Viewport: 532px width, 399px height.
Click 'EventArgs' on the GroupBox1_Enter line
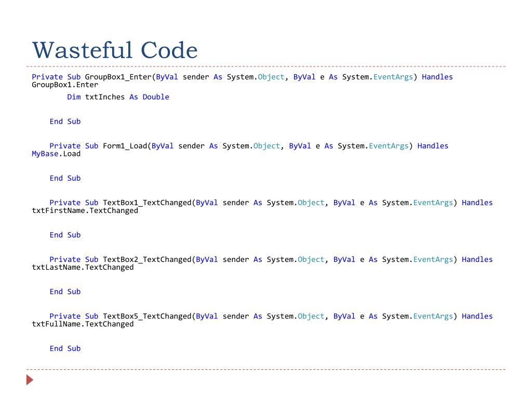[x=393, y=77]
